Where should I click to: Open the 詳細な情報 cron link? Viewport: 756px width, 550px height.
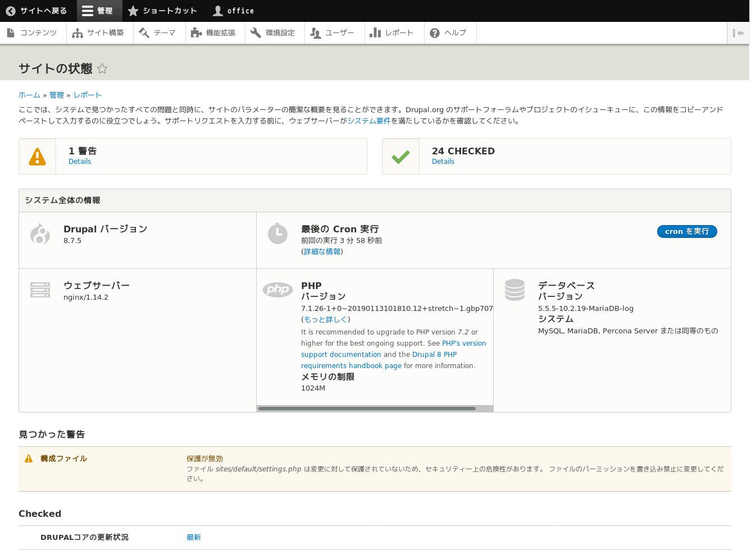[322, 251]
